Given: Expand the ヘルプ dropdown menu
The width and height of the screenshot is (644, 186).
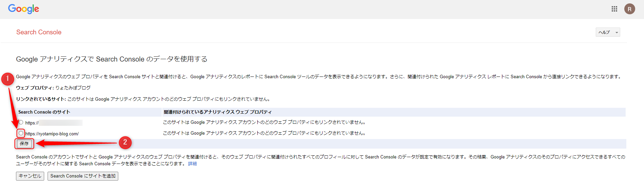Looking at the screenshot, I should (608, 32).
